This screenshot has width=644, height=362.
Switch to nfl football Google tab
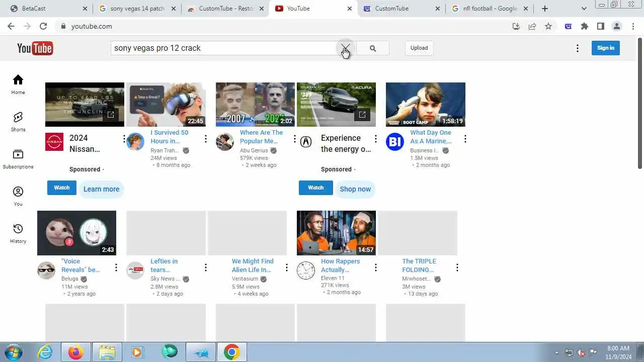(490, 9)
